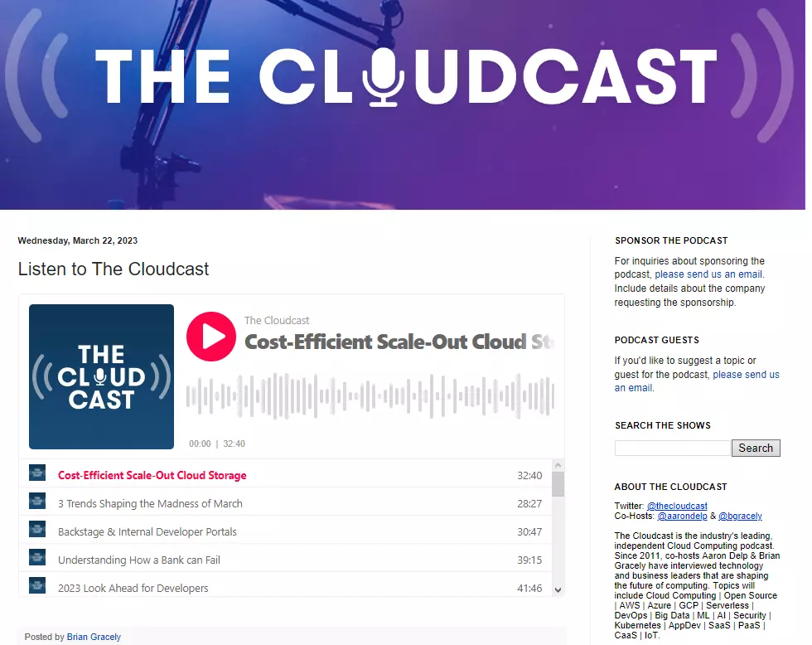The width and height of the screenshot is (812, 645).
Task: Click the episode icon beside Bank Fail episode
Action: click(36, 558)
